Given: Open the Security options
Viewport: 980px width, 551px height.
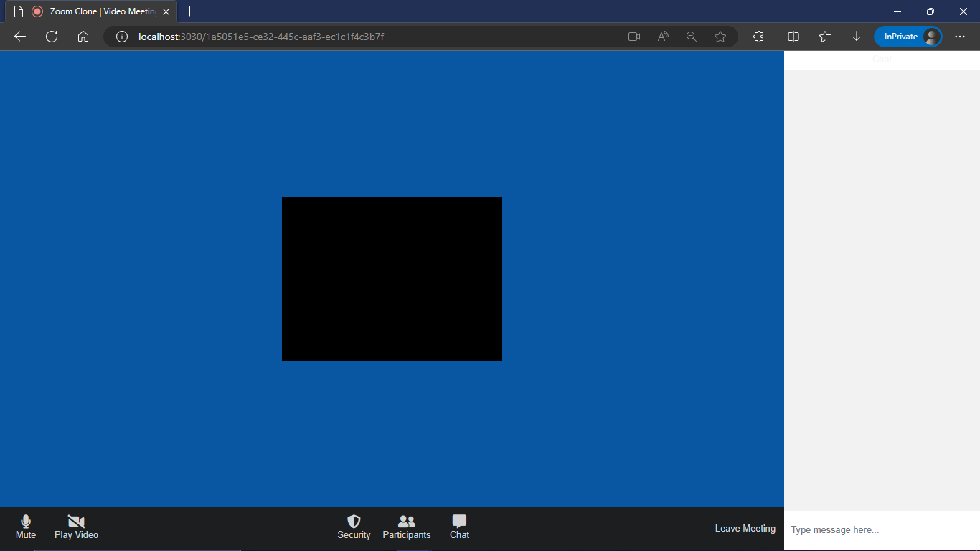Looking at the screenshot, I should [354, 527].
